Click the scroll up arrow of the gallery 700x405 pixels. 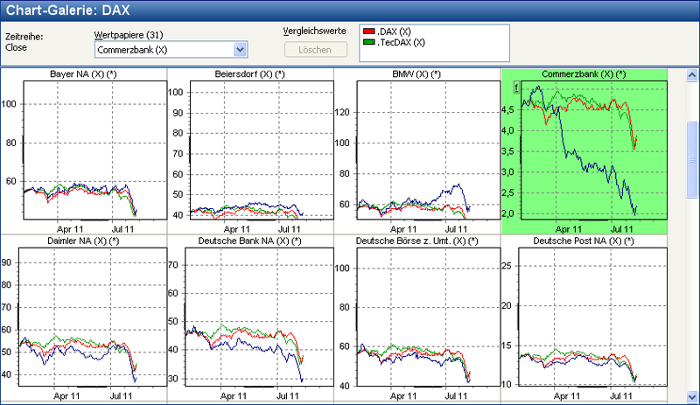[x=691, y=76]
